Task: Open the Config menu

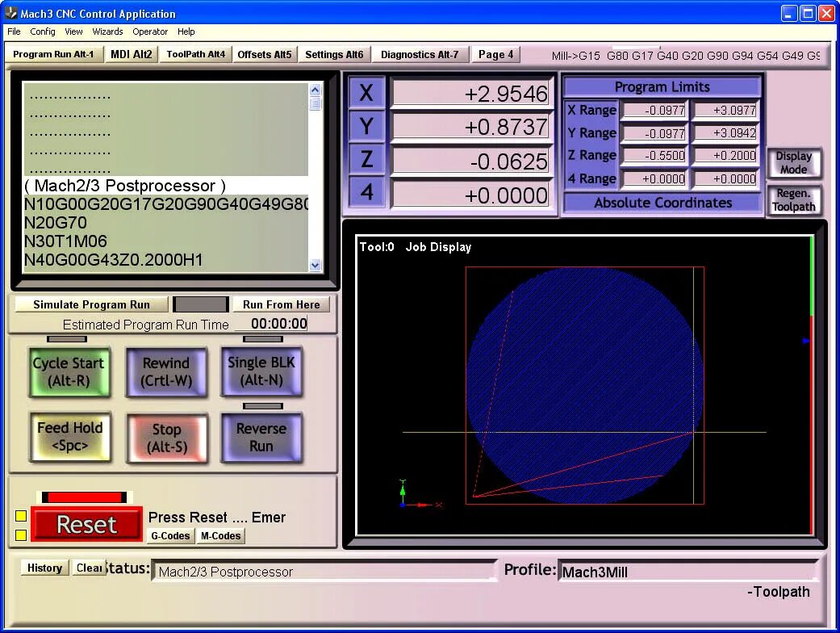Action: pyautogui.click(x=42, y=31)
